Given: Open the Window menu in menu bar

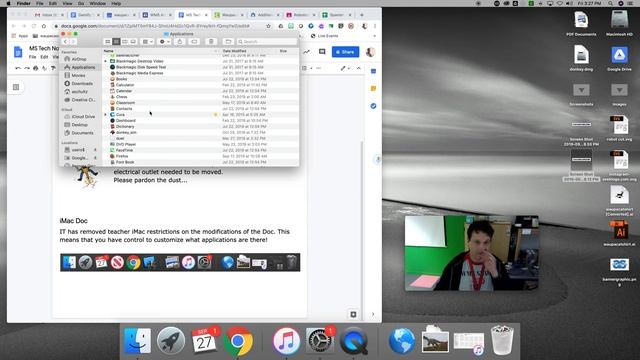Looking at the screenshot, I should click(x=98, y=3).
